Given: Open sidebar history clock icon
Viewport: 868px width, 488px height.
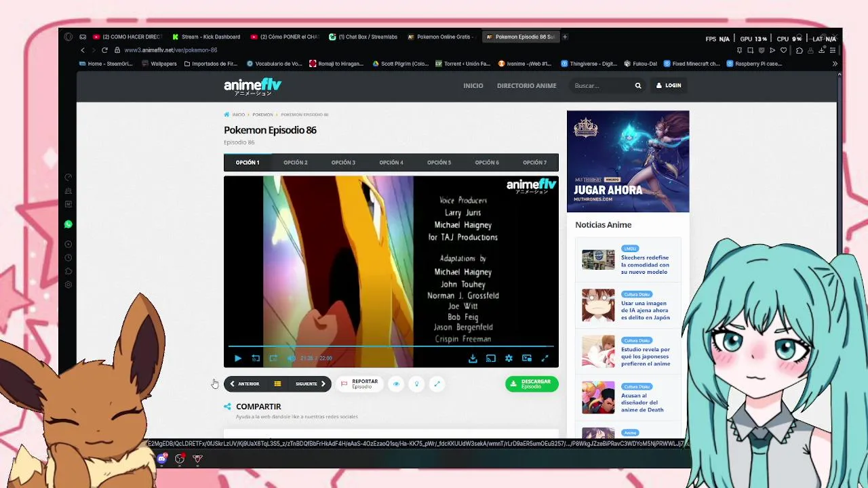Looking at the screenshot, I should pos(68,258).
